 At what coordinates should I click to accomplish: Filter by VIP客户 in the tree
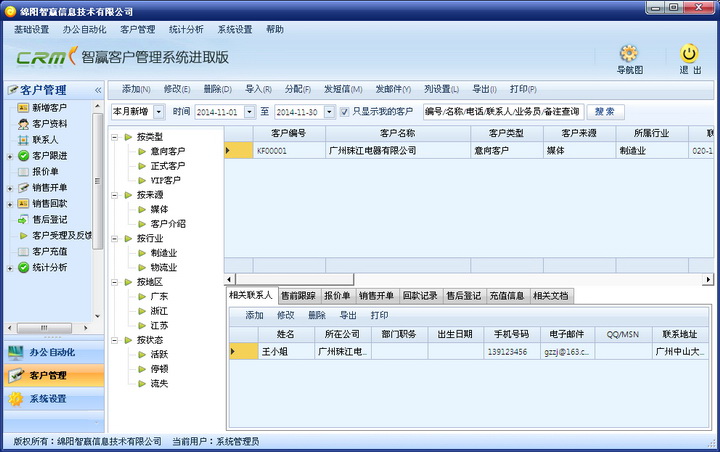click(165, 181)
